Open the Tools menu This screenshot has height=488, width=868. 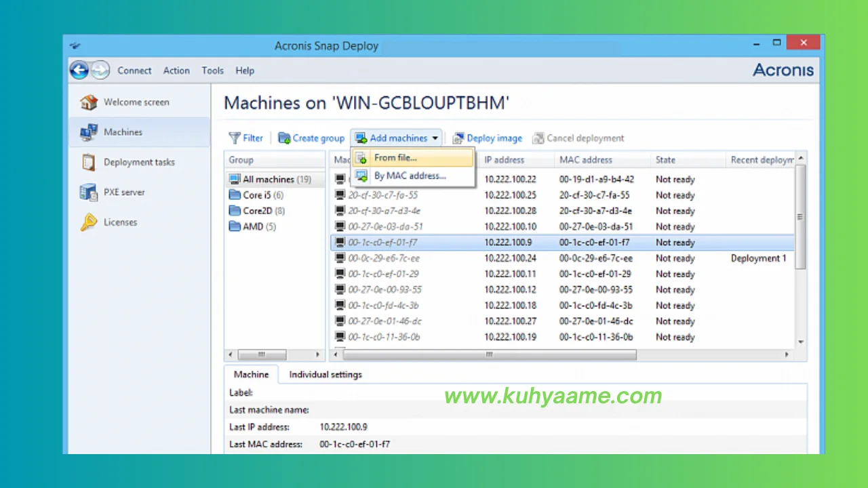(212, 70)
